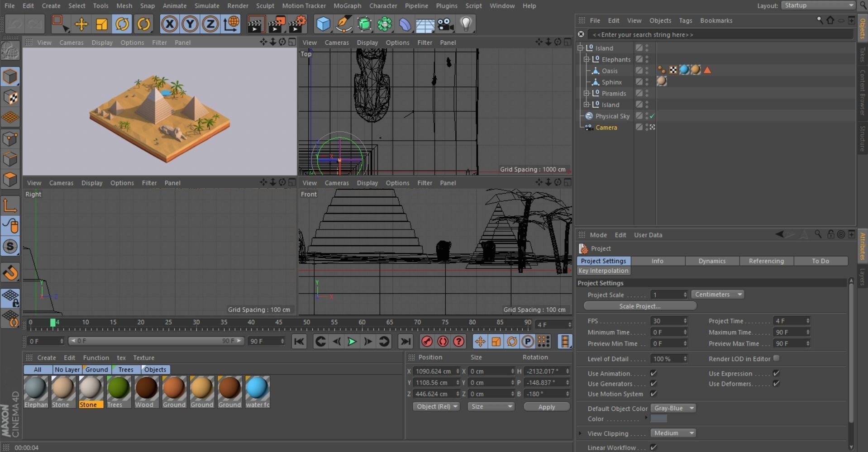Enable the Snap S icon
The image size is (868, 452).
[10, 247]
